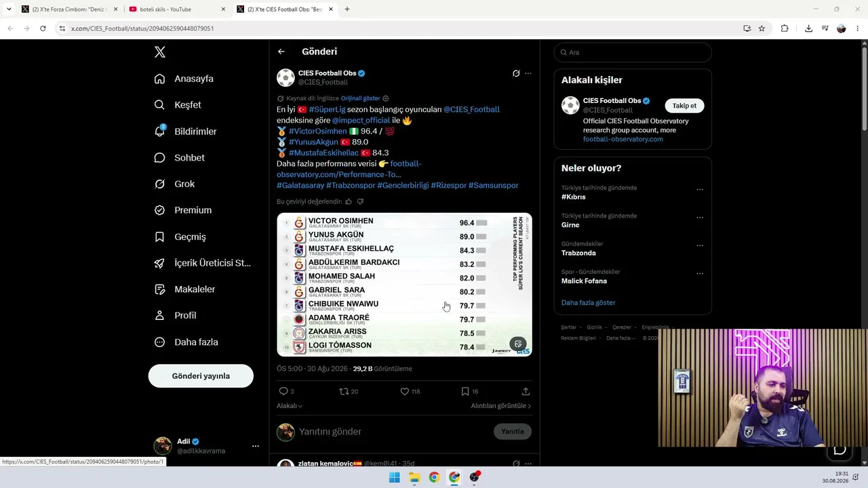Viewport: 868px width, 488px height.
Task: Share the post using the share icon
Action: pos(526,391)
